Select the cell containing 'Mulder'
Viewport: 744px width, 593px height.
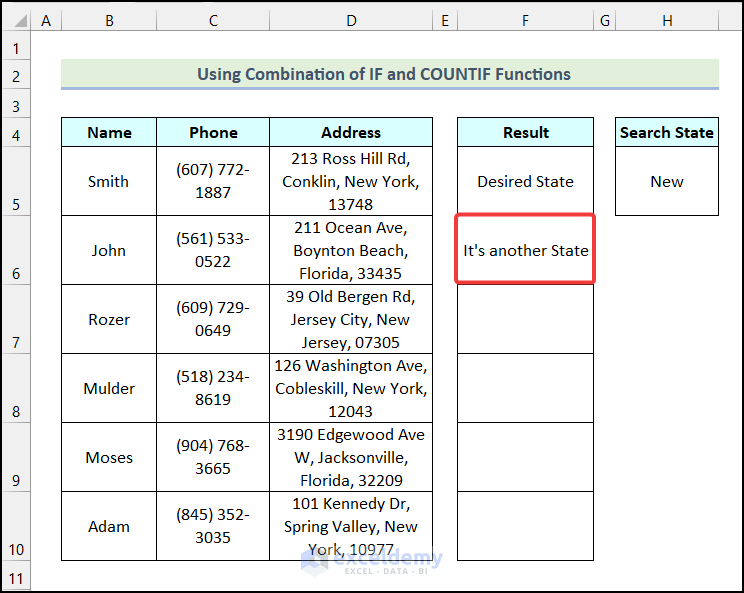(109, 388)
